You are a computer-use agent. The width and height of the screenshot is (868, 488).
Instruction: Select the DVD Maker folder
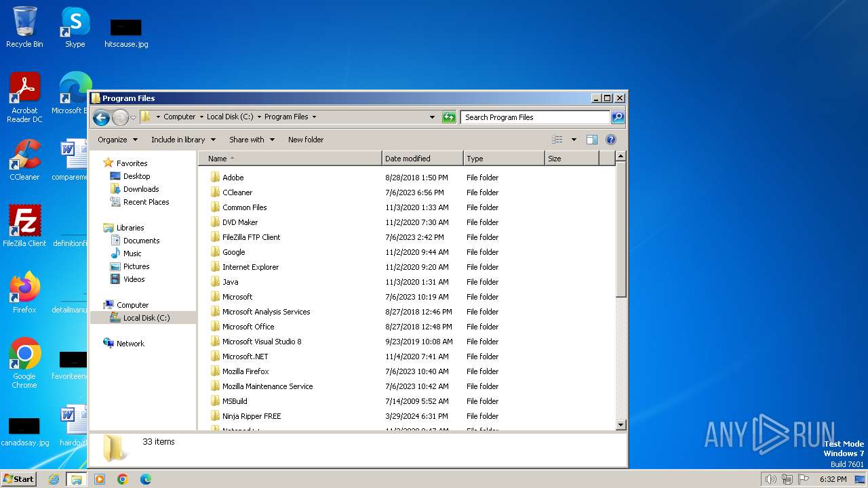(x=240, y=222)
